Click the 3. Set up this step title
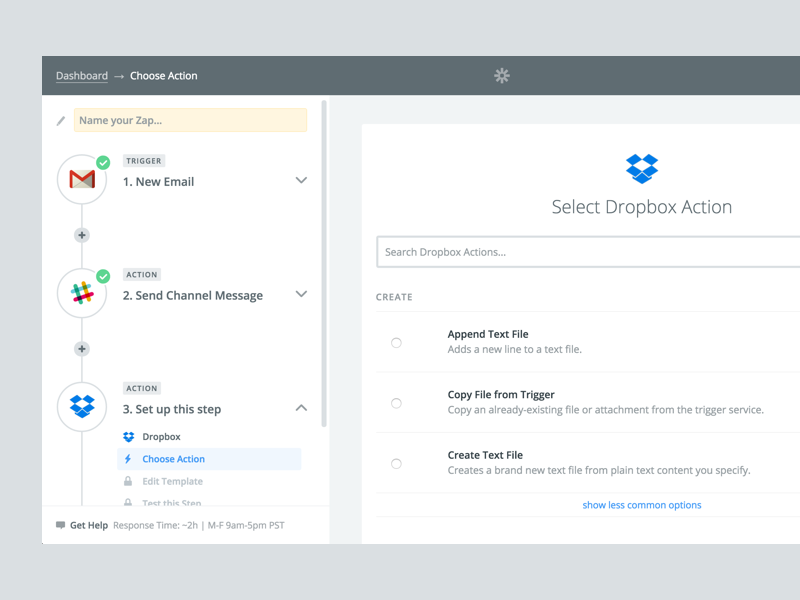The width and height of the screenshot is (800, 600). click(172, 410)
